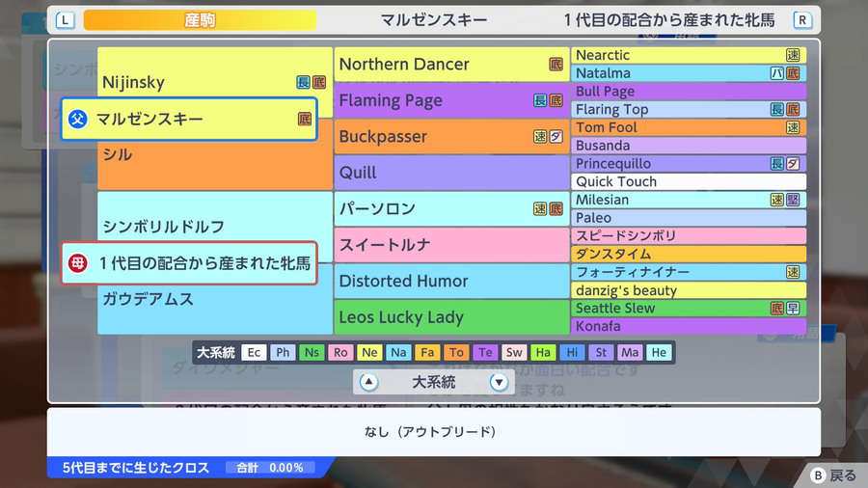Select the Sw lineage swatch
868x488 pixels.
pyautogui.click(x=514, y=352)
